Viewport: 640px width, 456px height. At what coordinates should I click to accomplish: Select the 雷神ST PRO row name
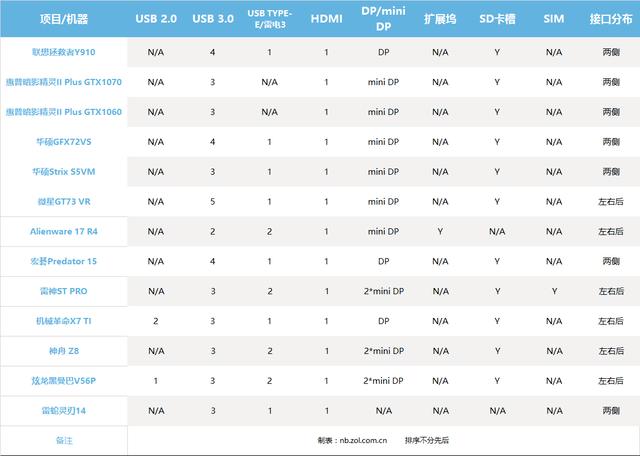(x=64, y=291)
